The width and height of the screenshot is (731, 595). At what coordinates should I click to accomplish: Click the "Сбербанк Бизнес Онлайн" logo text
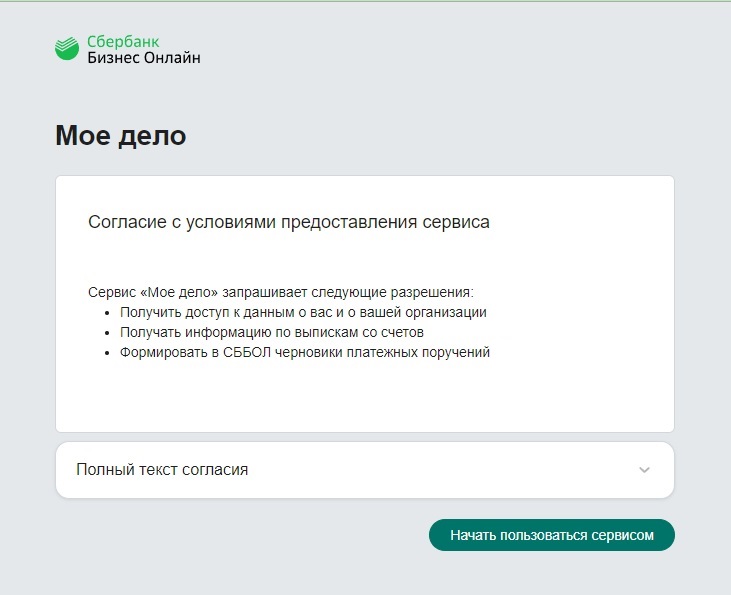tap(144, 49)
